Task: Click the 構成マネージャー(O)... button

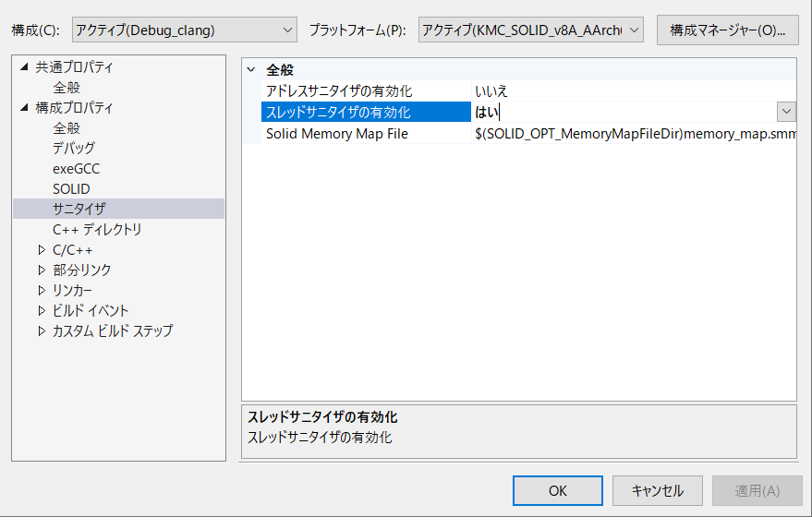Action: (727, 30)
